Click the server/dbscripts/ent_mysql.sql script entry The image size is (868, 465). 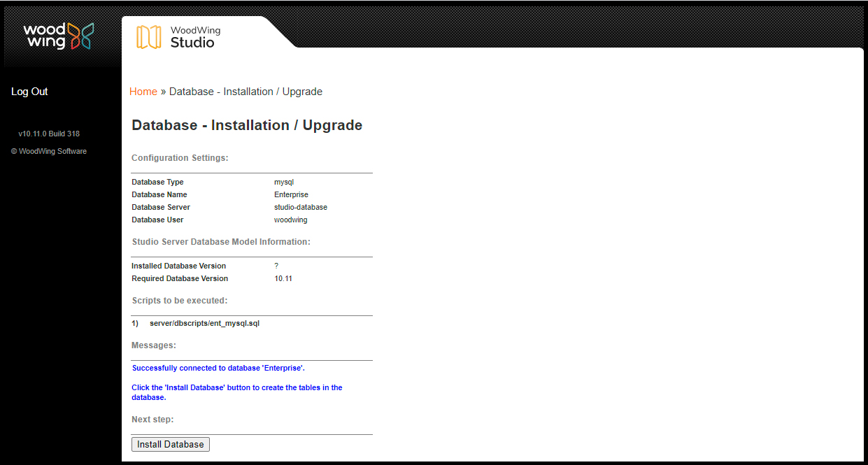(204, 323)
